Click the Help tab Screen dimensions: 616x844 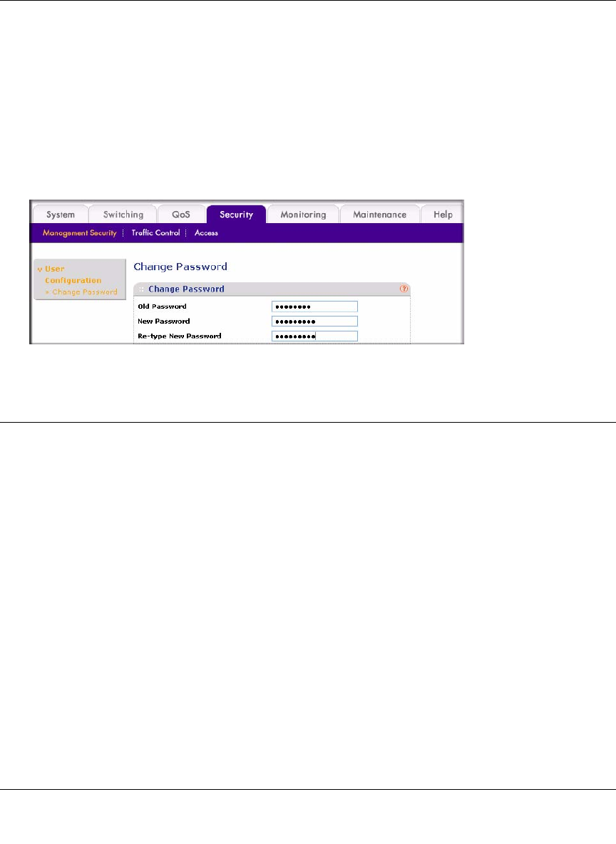tap(443, 215)
